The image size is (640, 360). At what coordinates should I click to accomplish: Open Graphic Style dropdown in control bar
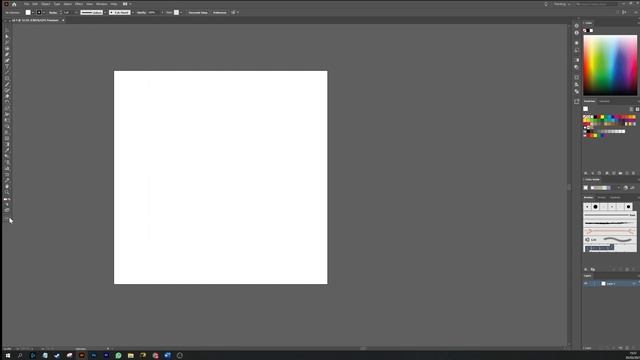181,13
